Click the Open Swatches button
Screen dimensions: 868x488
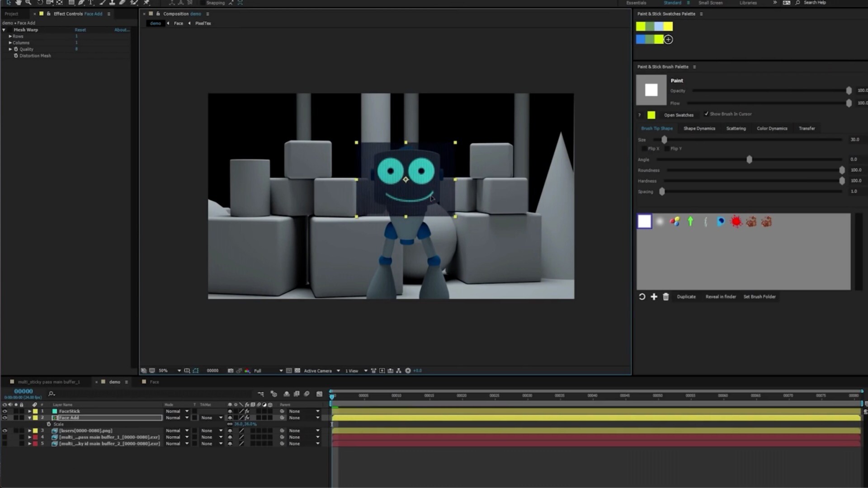point(678,115)
